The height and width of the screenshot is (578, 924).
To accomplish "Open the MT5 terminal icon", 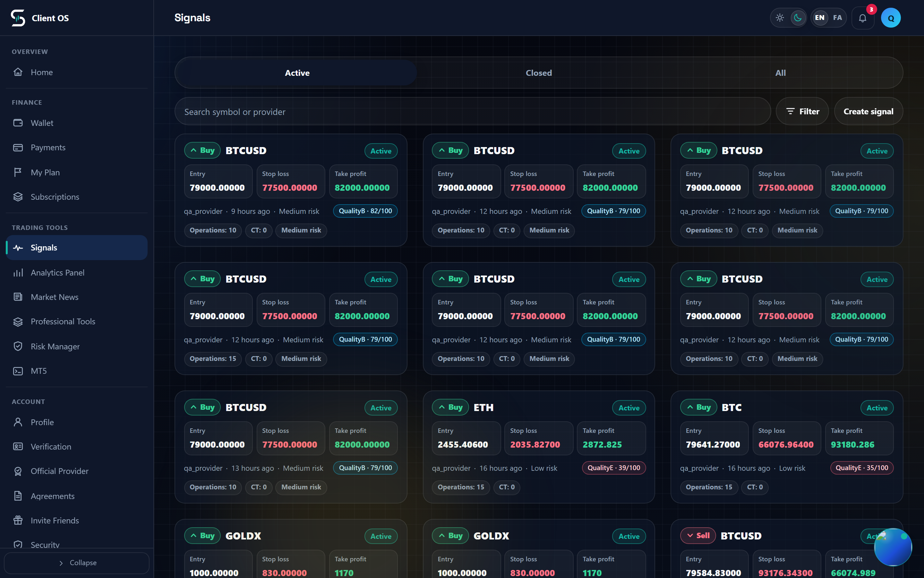I will [18, 371].
